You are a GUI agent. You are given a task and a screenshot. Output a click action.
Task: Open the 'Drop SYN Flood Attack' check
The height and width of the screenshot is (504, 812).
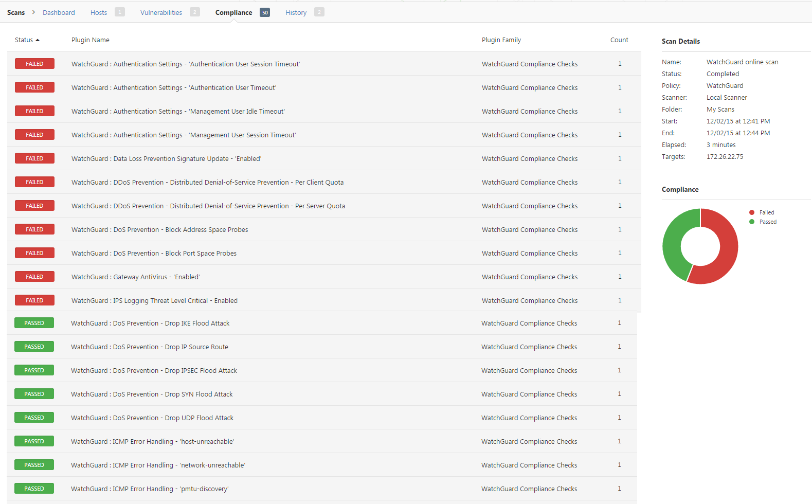[x=152, y=394]
